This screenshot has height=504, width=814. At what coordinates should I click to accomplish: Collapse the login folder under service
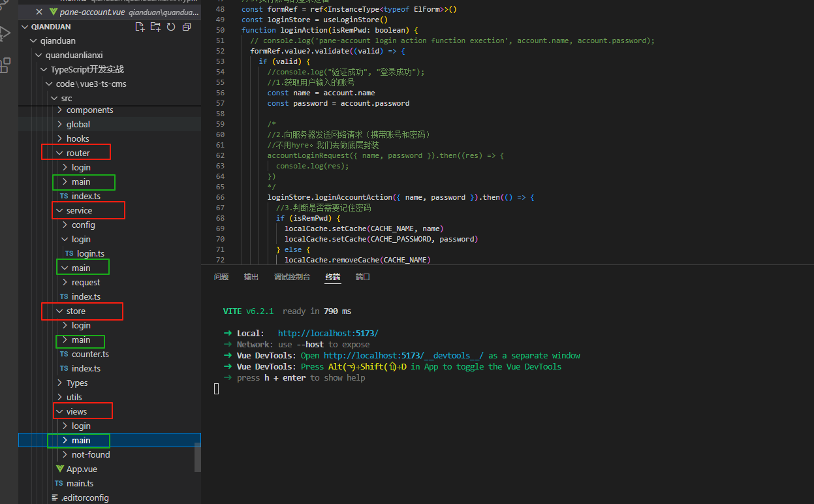[65, 239]
